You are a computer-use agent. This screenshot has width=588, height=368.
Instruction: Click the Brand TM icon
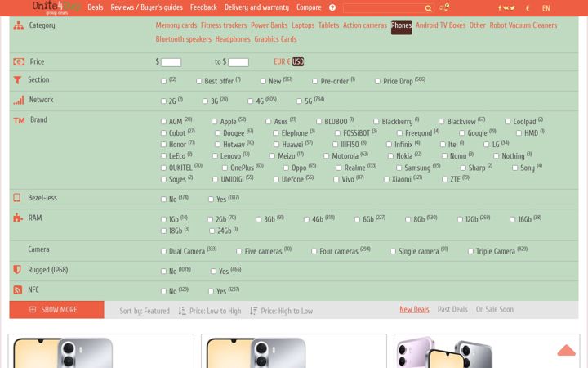click(19, 120)
